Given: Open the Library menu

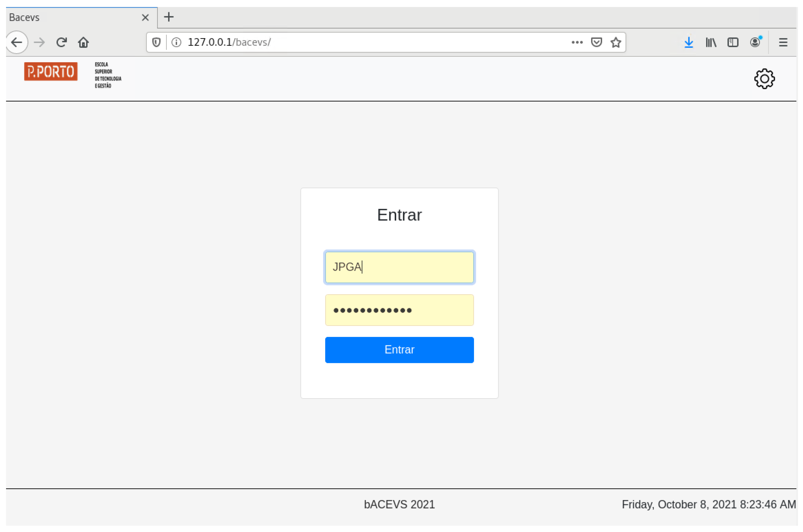Looking at the screenshot, I should (711, 43).
